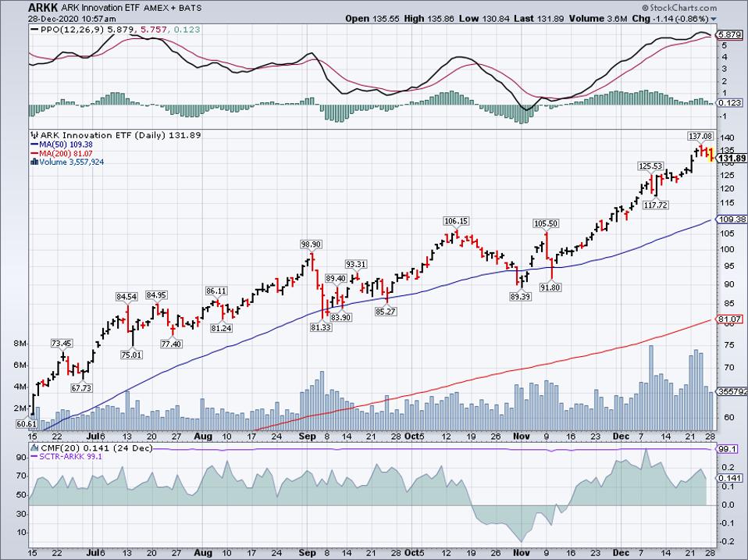
Task: Click the price bar icon before ARK Innovation ETF (Daily)
Action: click(34, 135)
